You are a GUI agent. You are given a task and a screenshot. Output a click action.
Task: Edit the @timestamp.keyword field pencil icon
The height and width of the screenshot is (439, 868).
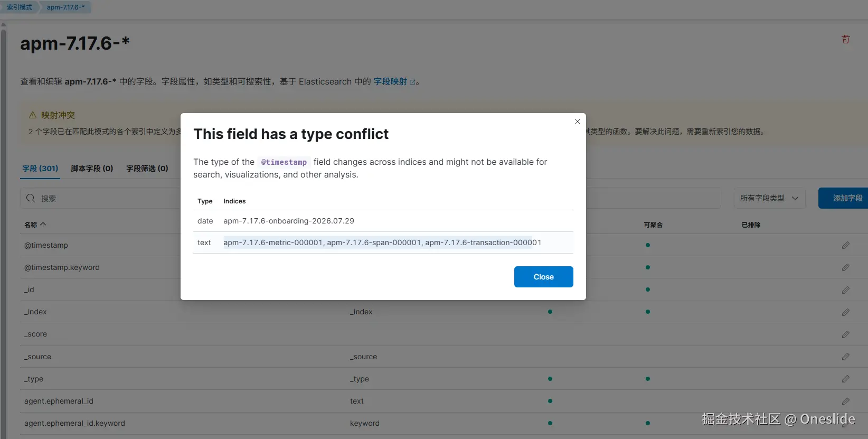point(845,267)
